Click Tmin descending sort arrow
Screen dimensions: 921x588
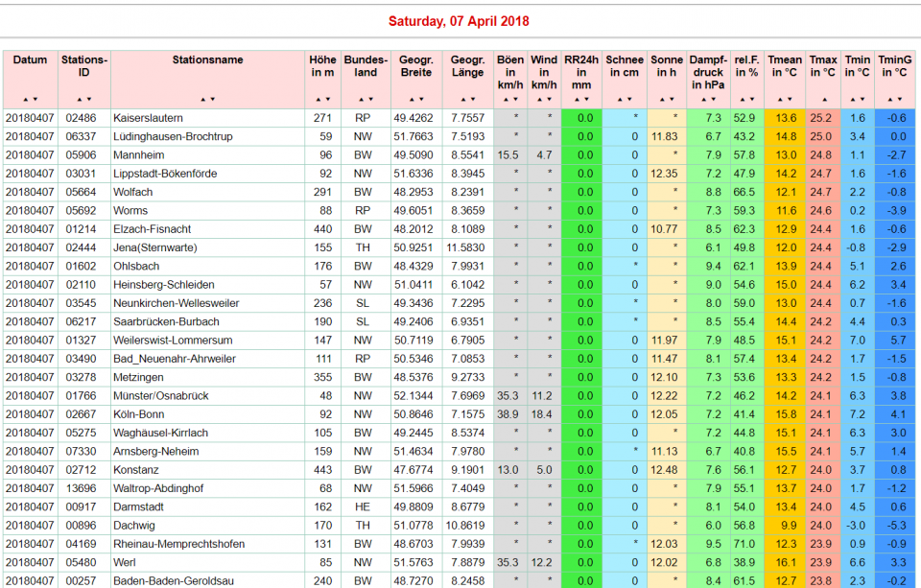coord(862,99)
